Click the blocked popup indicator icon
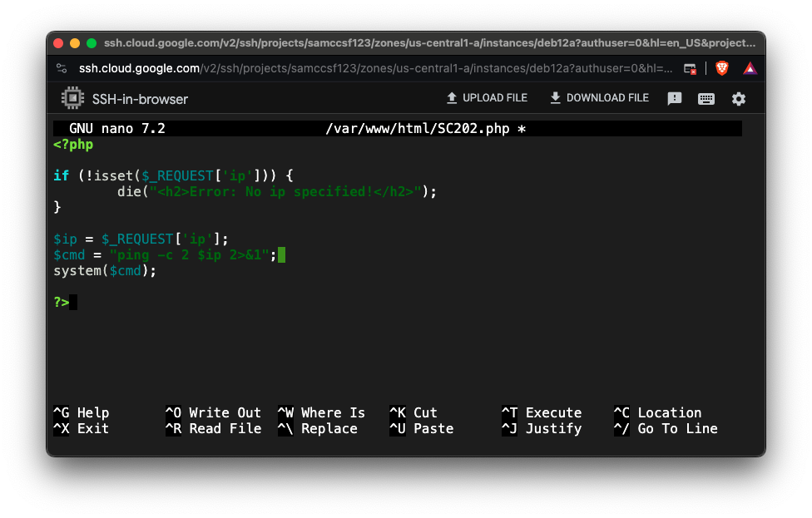This screenshot has height=518, width=812. (690, 68)
